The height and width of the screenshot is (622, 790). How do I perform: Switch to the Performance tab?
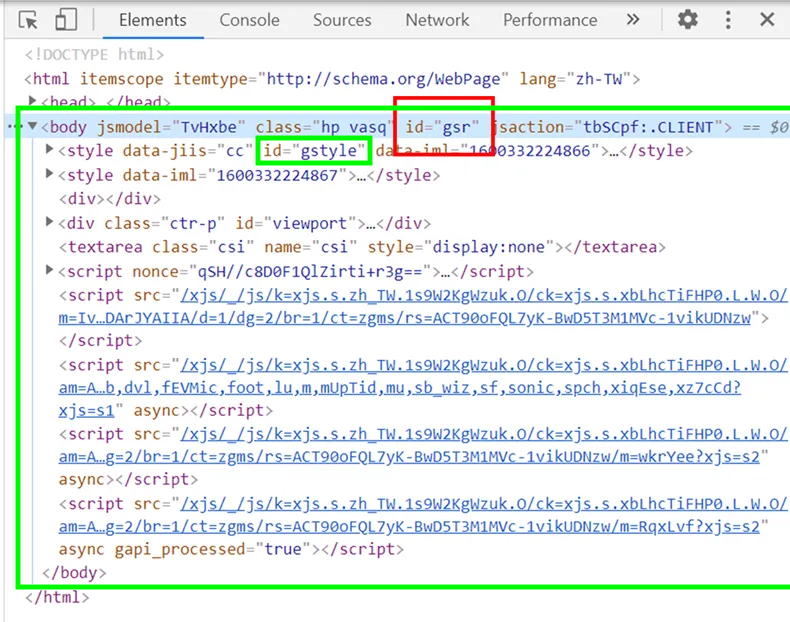coord(550,20)
